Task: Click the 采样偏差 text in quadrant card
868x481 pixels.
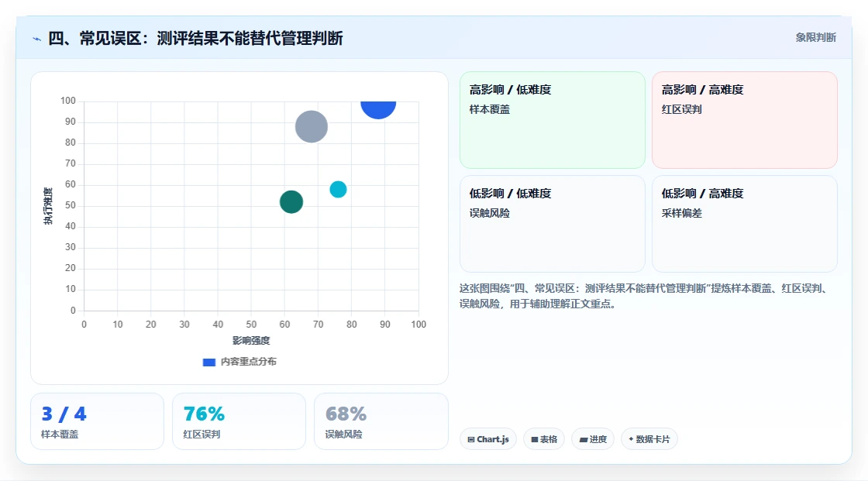Action: (x=682, y=213)
